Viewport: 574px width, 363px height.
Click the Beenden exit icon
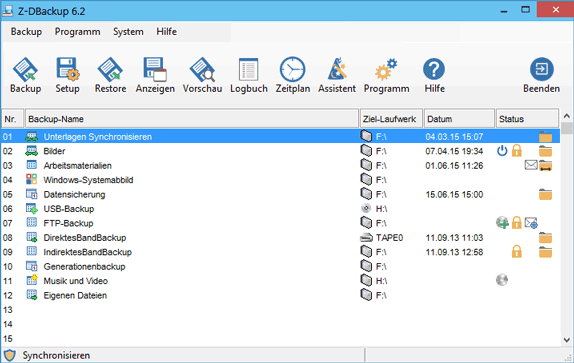(541, 69)
